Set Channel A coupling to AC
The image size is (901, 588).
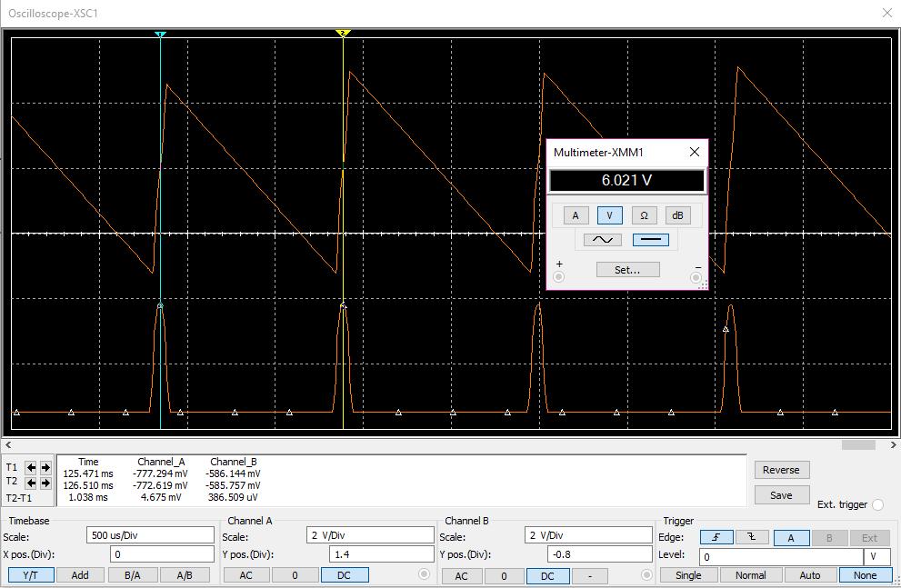[x=246, y=574]
